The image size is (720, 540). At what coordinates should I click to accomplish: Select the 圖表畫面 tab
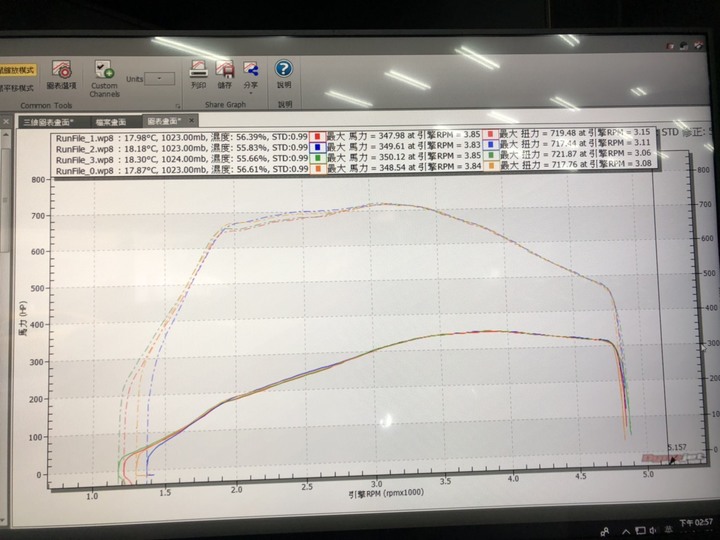point(164,121)
